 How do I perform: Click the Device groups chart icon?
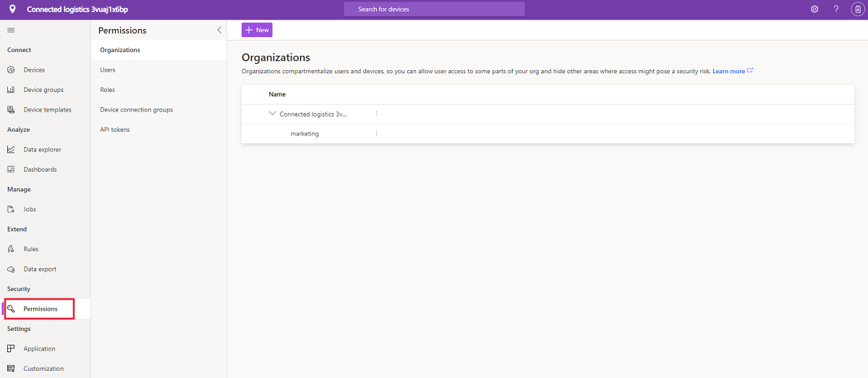[11, 90]
